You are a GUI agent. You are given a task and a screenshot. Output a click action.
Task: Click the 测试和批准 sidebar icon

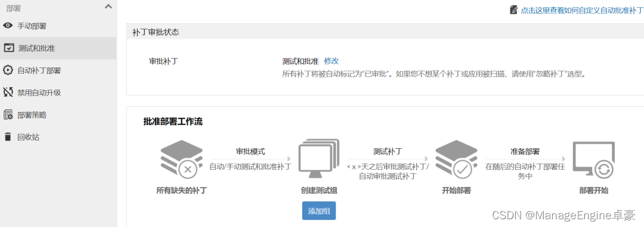coord(8,48)
